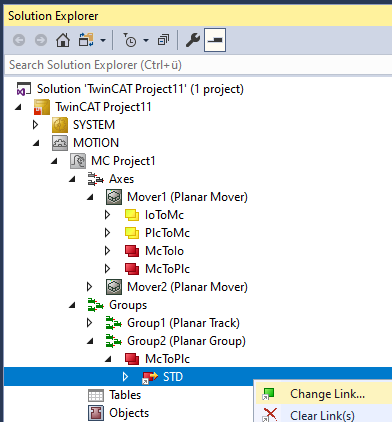This screenshot has height=422, width=392.
Task: Collapse All nodes using toolbar icon
Action: (x=163, y=40)
